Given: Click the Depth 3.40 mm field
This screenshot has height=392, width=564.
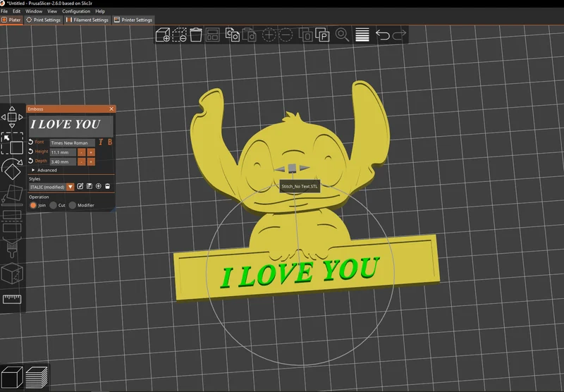Looking at the screenshot, I should pyautogui.click(x=63, y=162).
